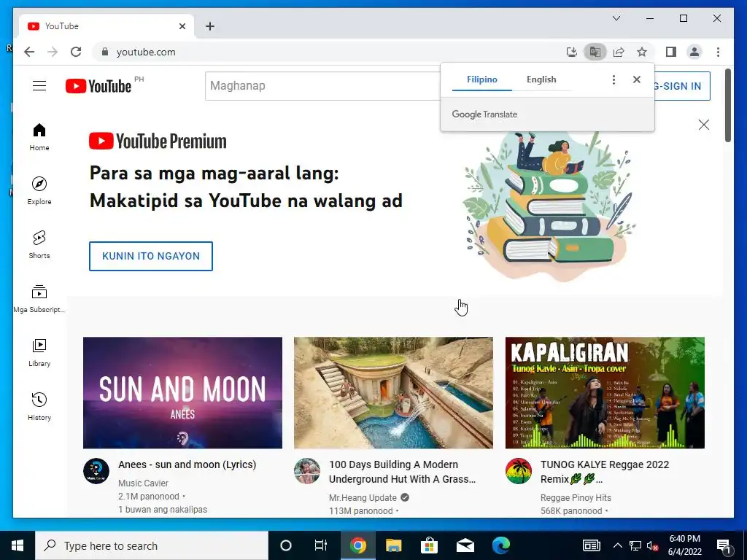The image size is (747, 560).
Task: Open Mga Subscription in the sidebar
Action: [x=39, y=298]
